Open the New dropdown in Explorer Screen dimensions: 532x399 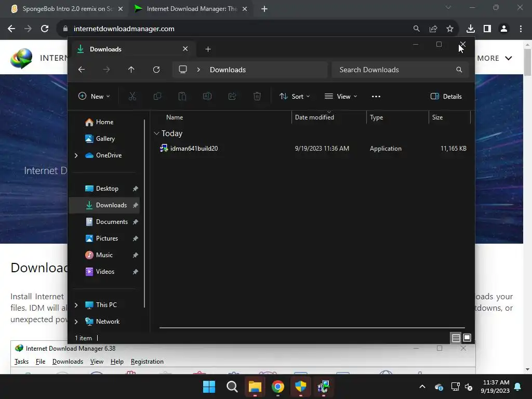pos(94,96)
